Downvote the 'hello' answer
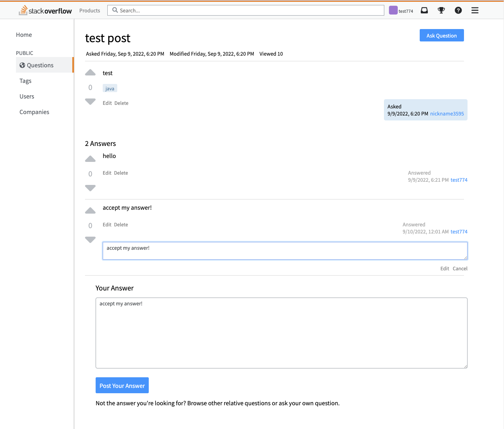 [90, 188]
